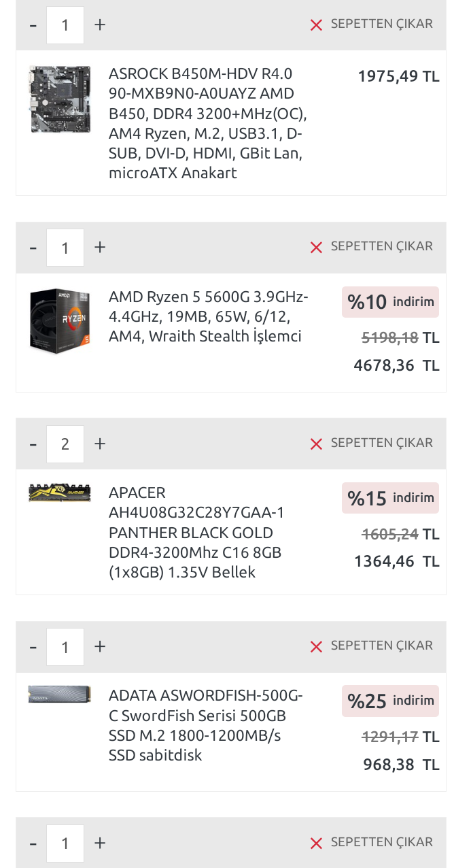Screen dimensions: 454x868
Task: Open AMD Ryzen 5 box thumbnail
Action: [60, 321]
